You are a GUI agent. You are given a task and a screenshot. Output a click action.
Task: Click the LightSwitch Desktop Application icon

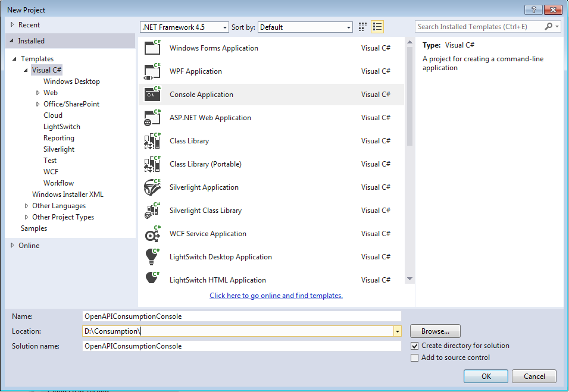[152, 257]
